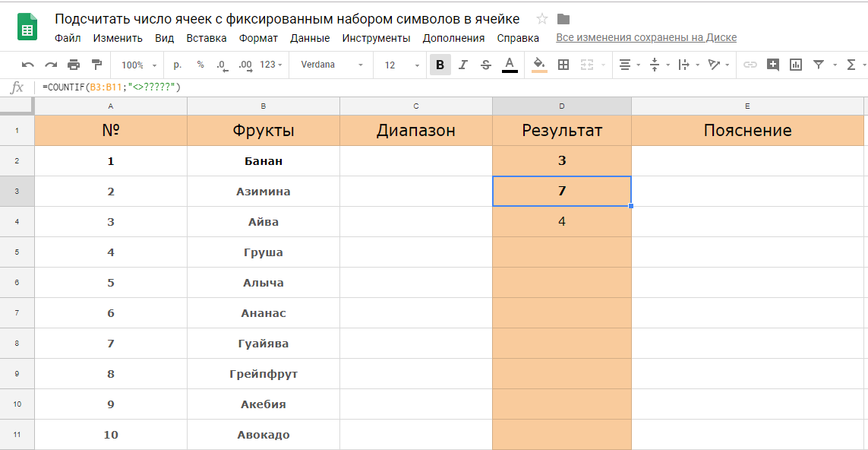This screenshot has height=450, width=868.
Task: Format as percent
Action: (x=200, y=65)
